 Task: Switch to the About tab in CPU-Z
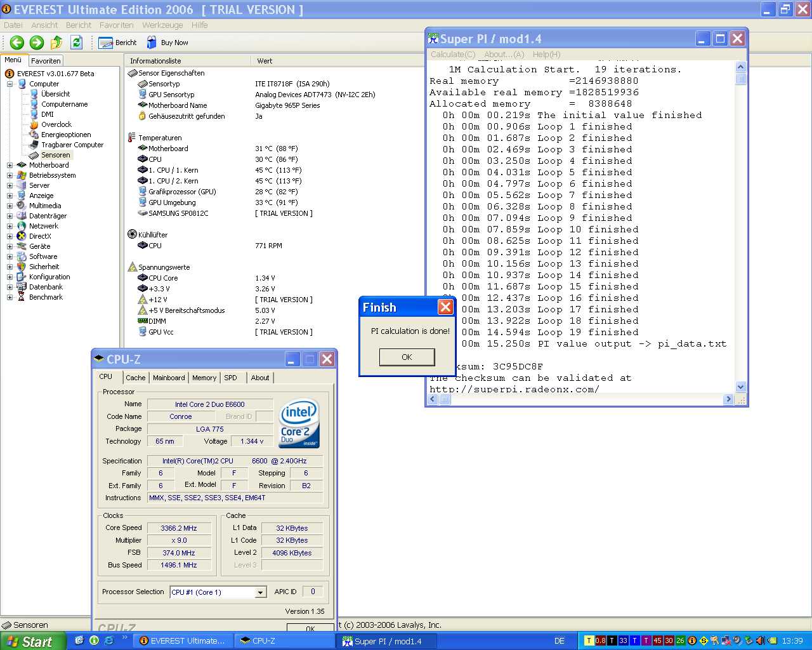point(260,378)
